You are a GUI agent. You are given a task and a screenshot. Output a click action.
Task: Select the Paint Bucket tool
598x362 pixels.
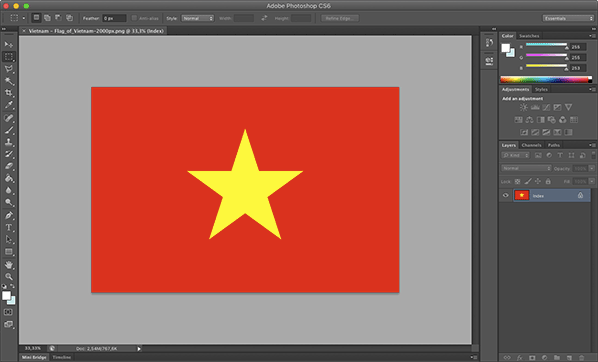[x=9, y=179]
